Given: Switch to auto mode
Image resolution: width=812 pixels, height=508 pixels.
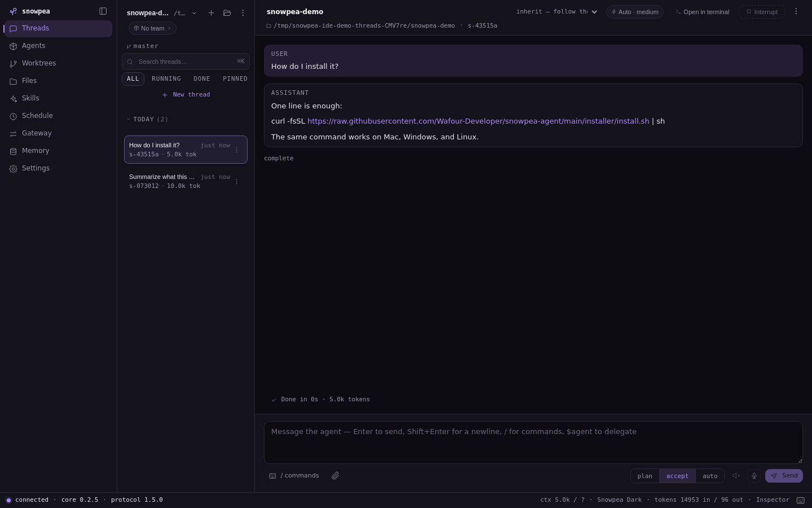Looking at the screenshot, I should [x=710, y=476].
